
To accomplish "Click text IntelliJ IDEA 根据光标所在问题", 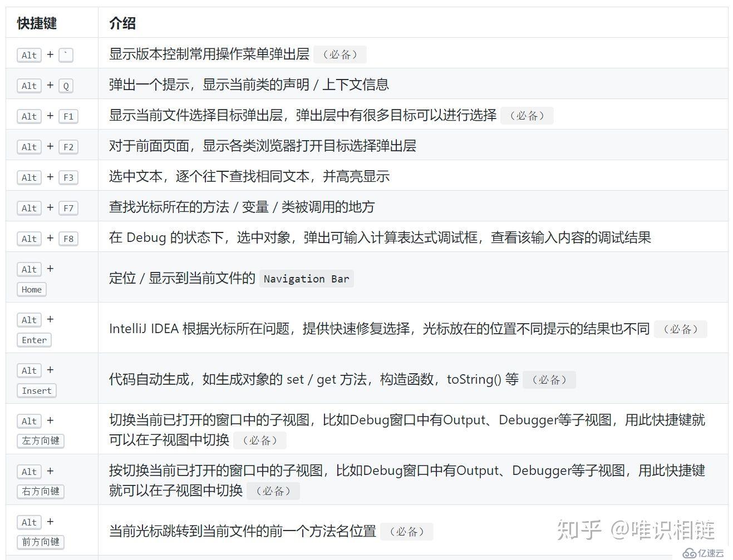I will click(199, 328).
